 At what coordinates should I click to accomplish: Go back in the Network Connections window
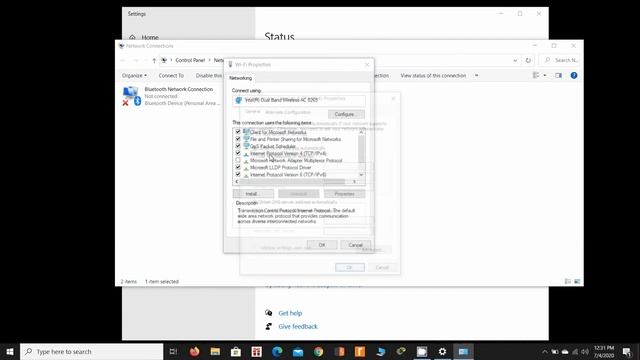[x=123, y=60]
